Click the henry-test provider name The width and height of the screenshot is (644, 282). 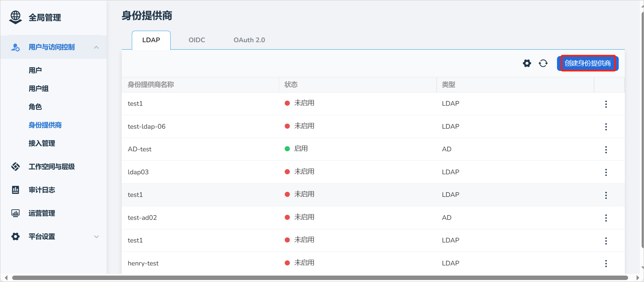pos(143,263)
